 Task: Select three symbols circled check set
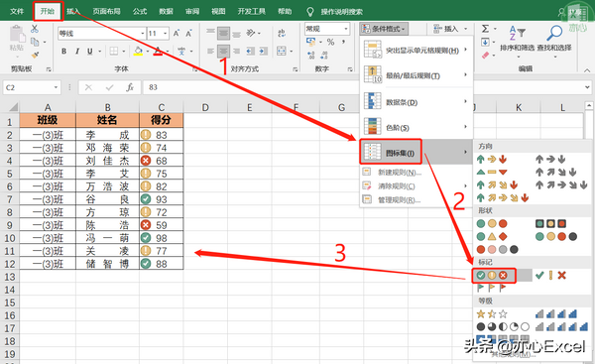pos(492,276)
